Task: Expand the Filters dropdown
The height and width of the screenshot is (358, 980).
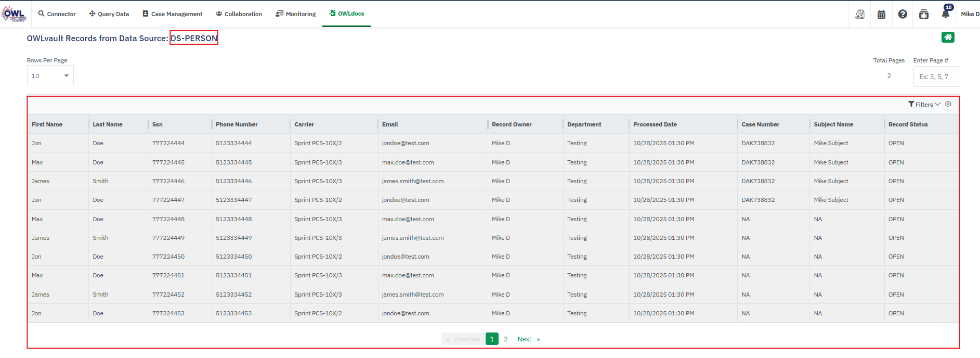Action: pyautogui.click(x=924, y=104)
